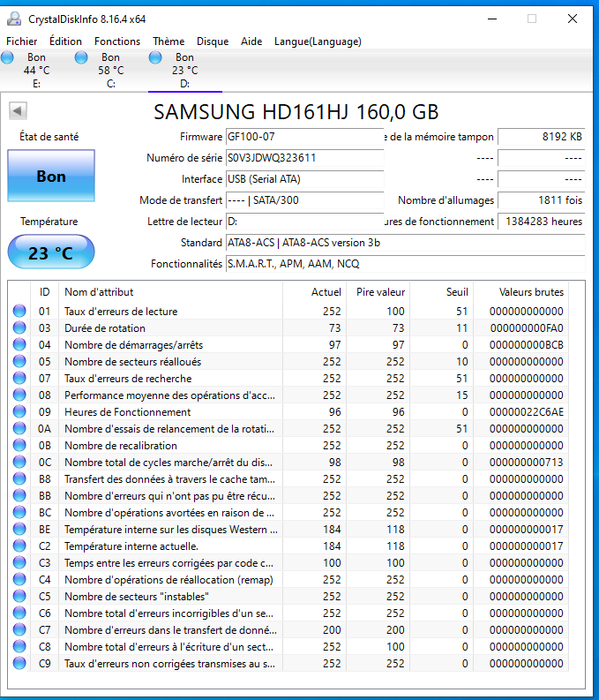Click the Valeurs brutes column header
The height and width of the screenshot is (700, 599).
tap(529, 292)
